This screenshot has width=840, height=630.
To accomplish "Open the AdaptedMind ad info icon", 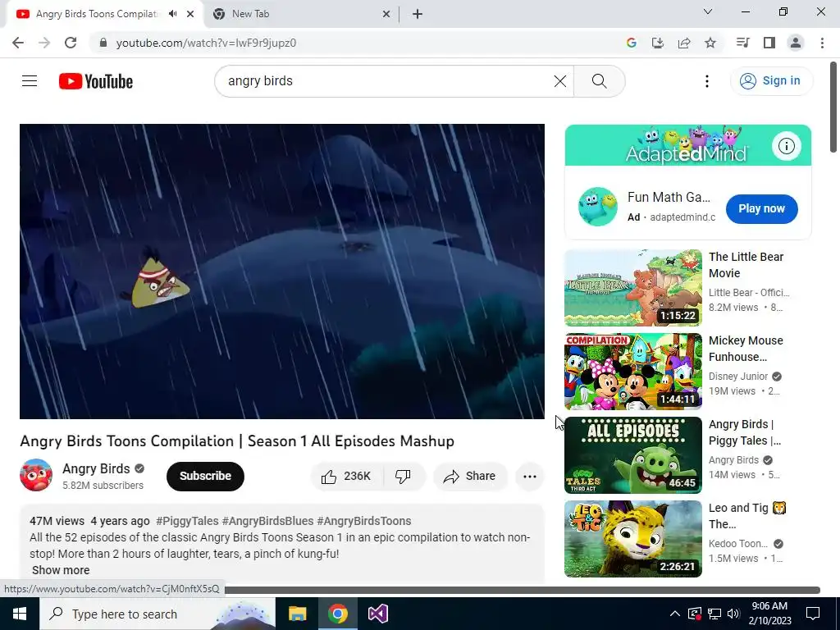I will click(x=786, y=146).
